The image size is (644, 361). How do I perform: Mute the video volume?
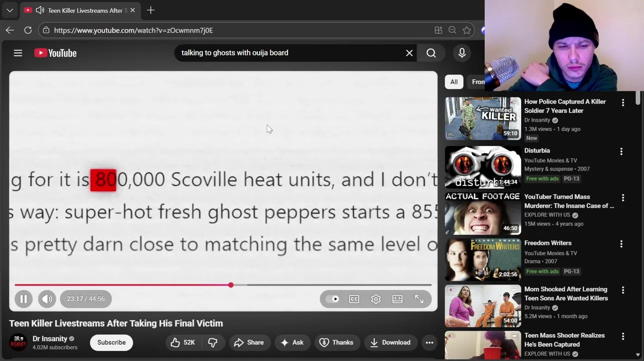pos(47,299)
